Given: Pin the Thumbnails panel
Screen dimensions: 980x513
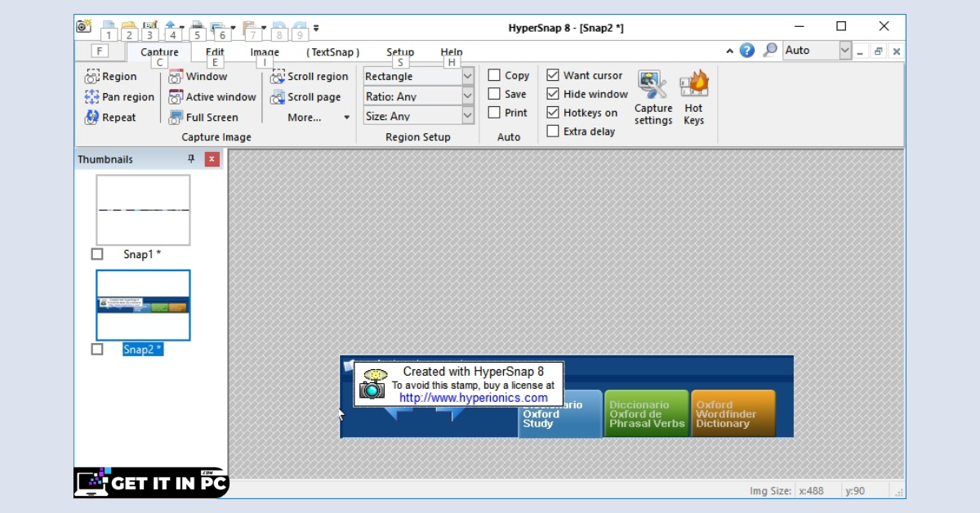Looking at the screenshot, I should (x=192, y=159).
